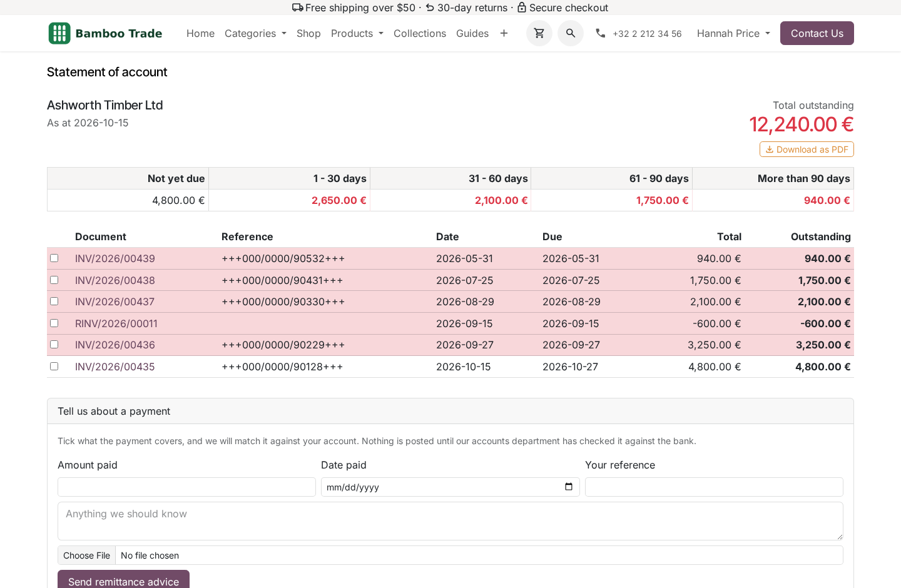Click the 2,650.00 € aging amount
Viewport: 901px width, 588px height.
pyautogui.click(x=339, y=200)
